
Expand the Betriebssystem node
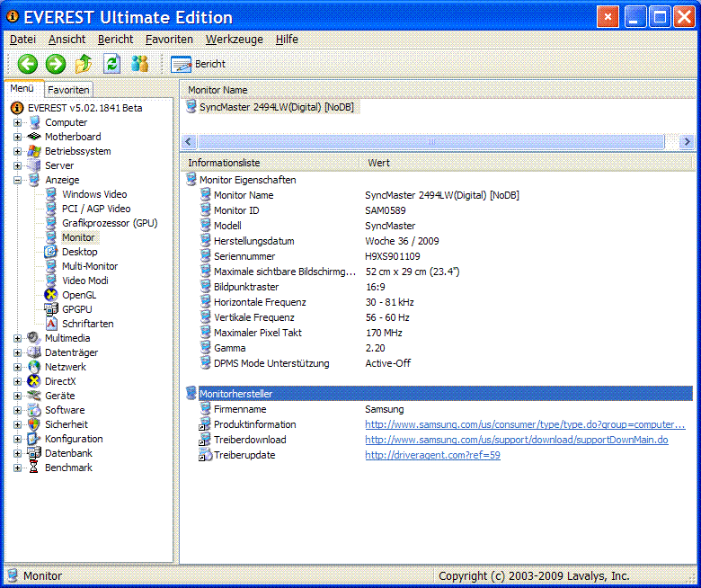point(17,151)
